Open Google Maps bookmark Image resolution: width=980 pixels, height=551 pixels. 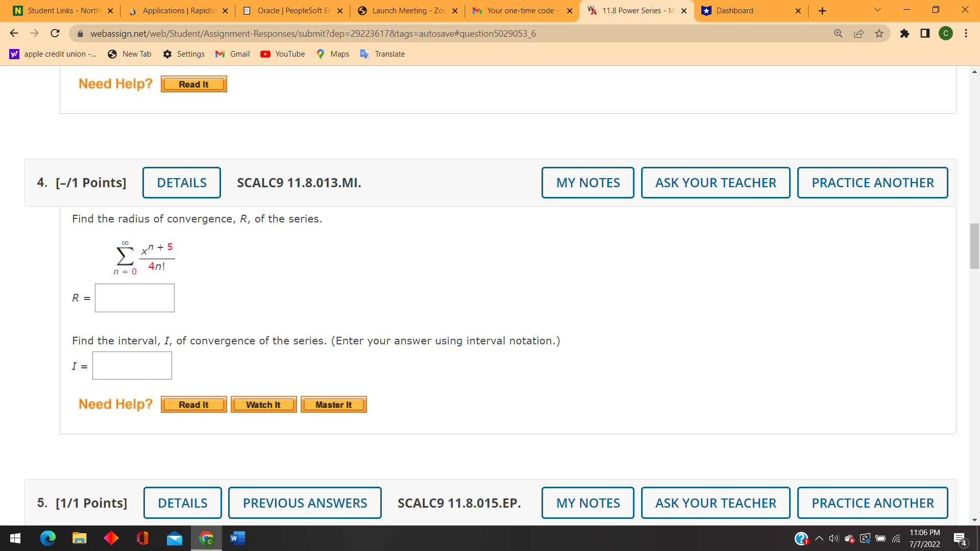coord(332,54)
